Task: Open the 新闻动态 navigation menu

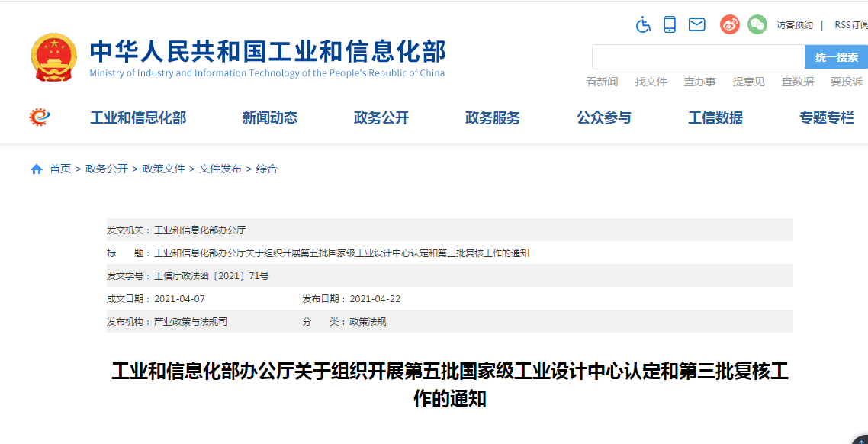Action: point(270,117)
